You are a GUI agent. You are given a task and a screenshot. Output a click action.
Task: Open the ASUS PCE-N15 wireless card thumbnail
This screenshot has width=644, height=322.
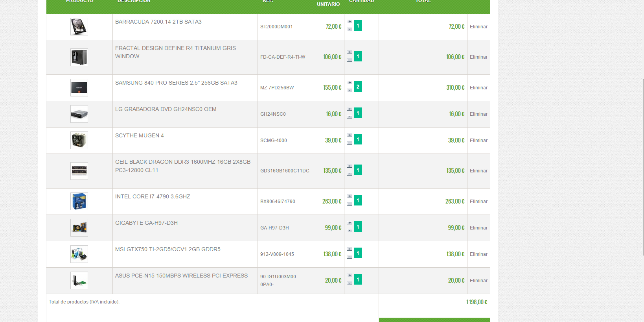pyautogui.click(x=79, y=281)
